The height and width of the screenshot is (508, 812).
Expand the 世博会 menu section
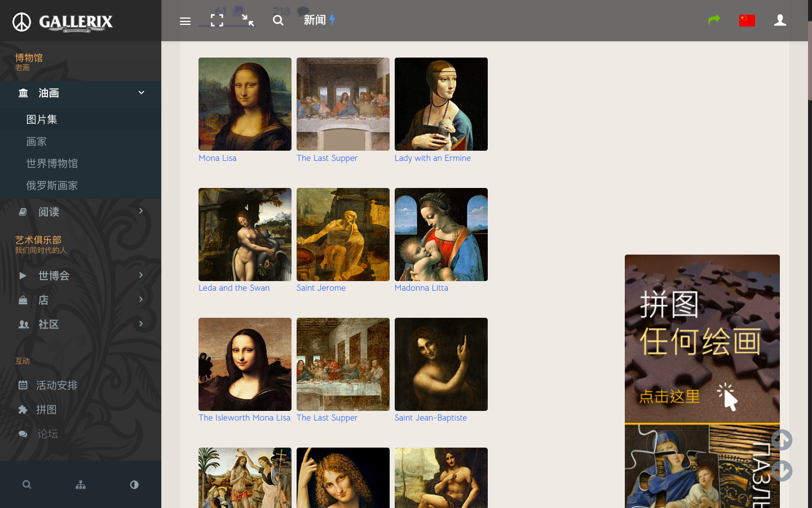[x=81, y=275]
